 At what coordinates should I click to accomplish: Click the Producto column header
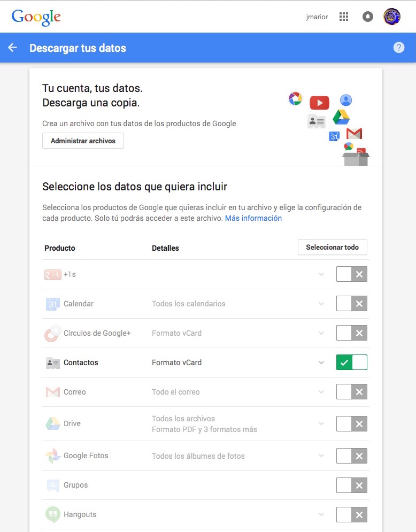click(x=60, y=248)
